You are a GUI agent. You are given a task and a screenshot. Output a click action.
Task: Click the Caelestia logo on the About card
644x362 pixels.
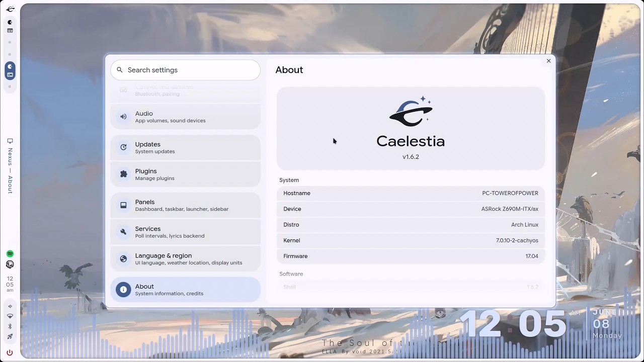pyautogui.click(x=411, y=111)
